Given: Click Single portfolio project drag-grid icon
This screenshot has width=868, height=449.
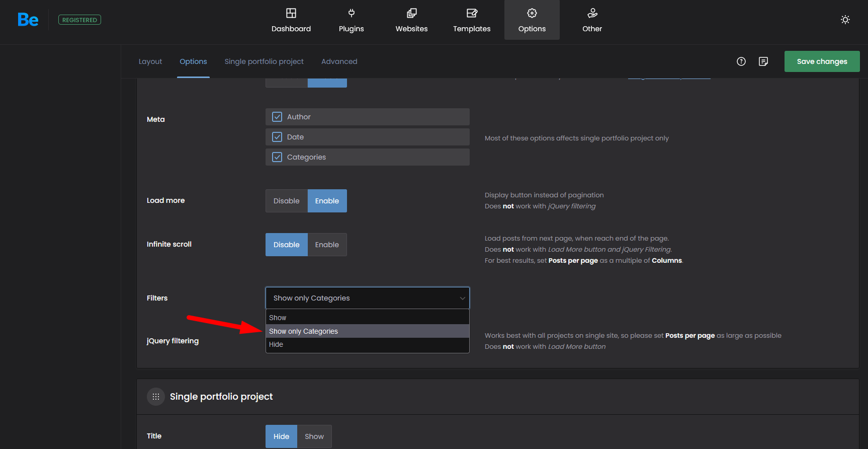Looking at the screenshot, I should point(156,397).
